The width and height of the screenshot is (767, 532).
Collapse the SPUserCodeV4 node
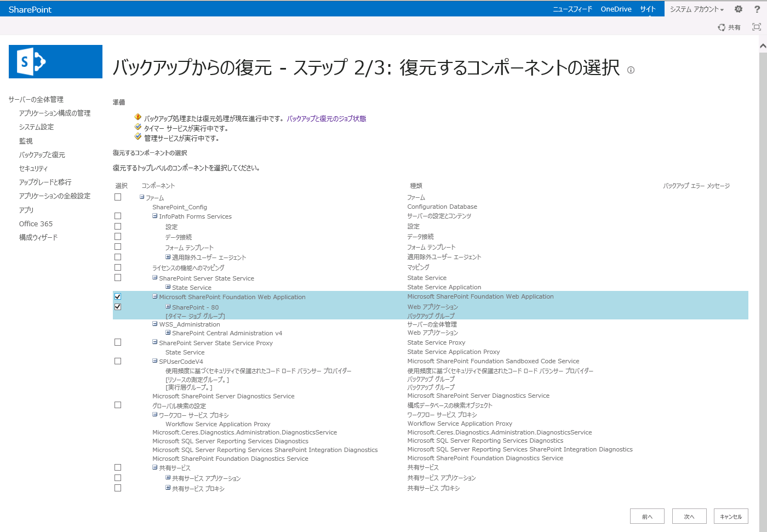155,361
